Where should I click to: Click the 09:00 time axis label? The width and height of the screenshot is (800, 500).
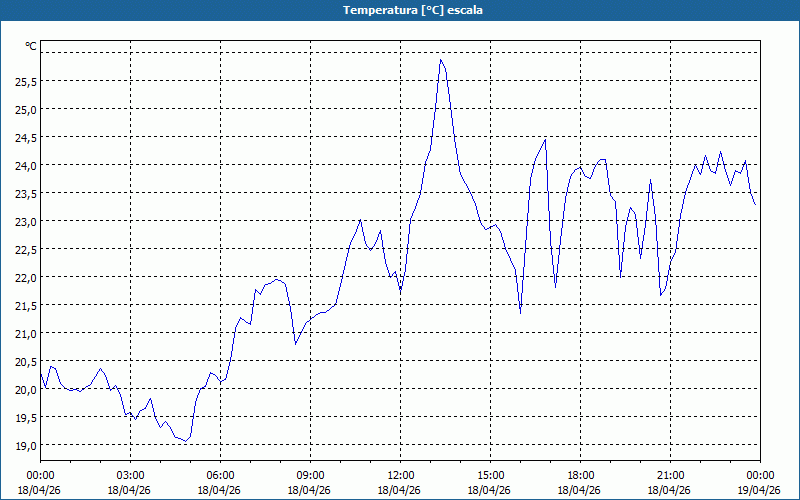click(311, 475)
